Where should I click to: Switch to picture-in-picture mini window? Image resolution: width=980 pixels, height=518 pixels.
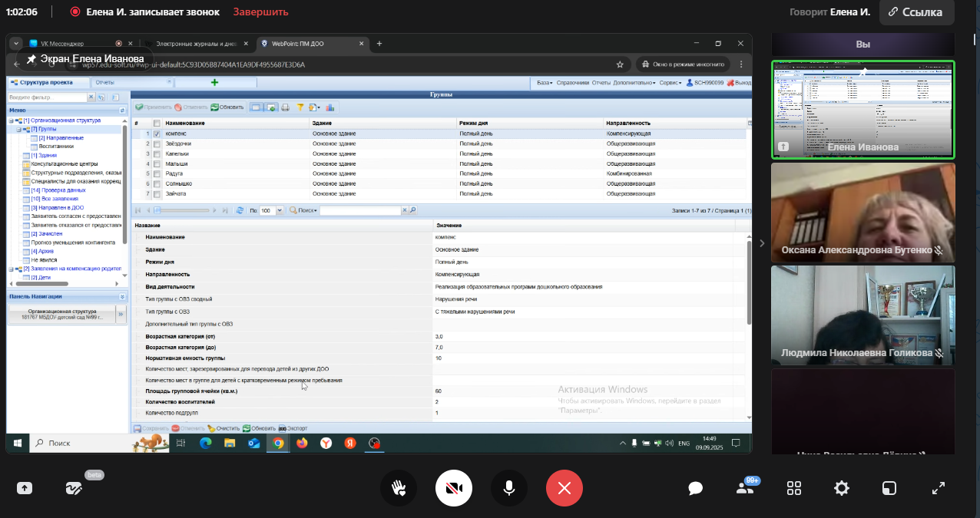tap(889, 488)
